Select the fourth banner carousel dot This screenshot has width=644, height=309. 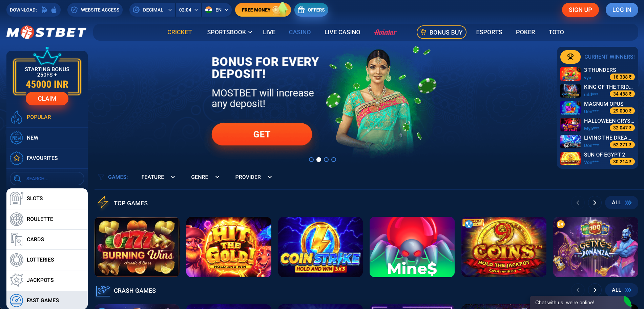click(x=334, y=160)
